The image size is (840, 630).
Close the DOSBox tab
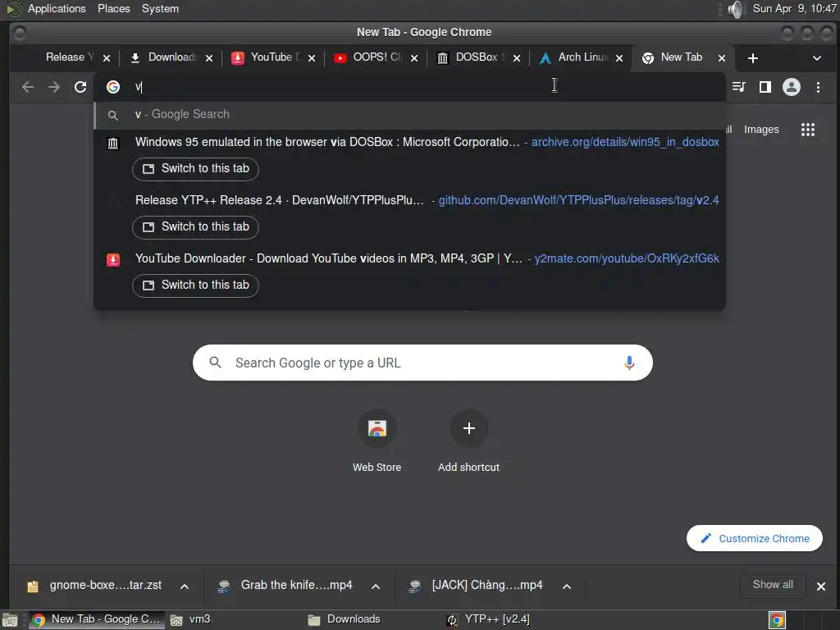pos(517,58)
